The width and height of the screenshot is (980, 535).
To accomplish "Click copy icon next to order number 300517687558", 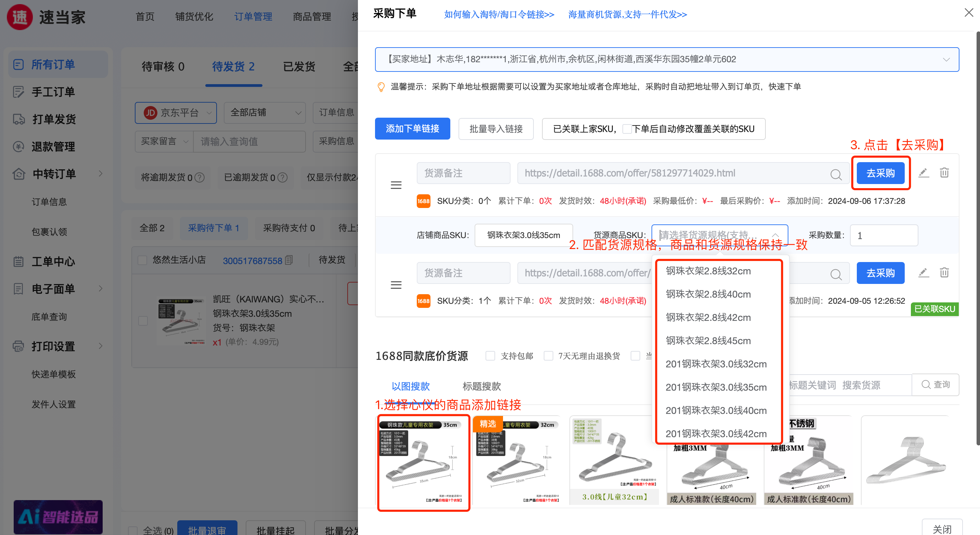I will click(289, 260).
